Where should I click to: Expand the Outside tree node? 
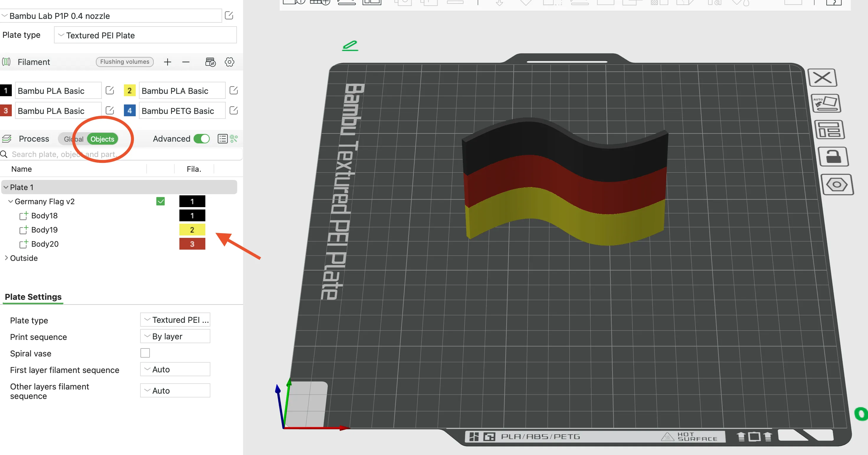[6, 258]
